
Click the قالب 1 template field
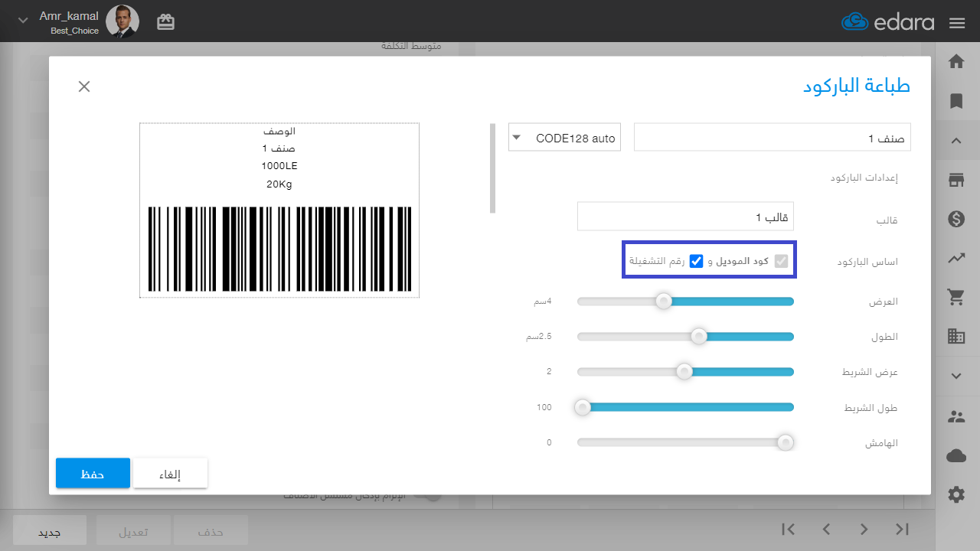click(685, 217)
